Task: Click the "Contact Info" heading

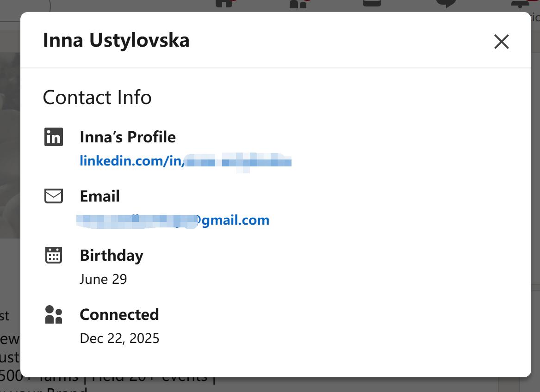Action: [97, 98]
